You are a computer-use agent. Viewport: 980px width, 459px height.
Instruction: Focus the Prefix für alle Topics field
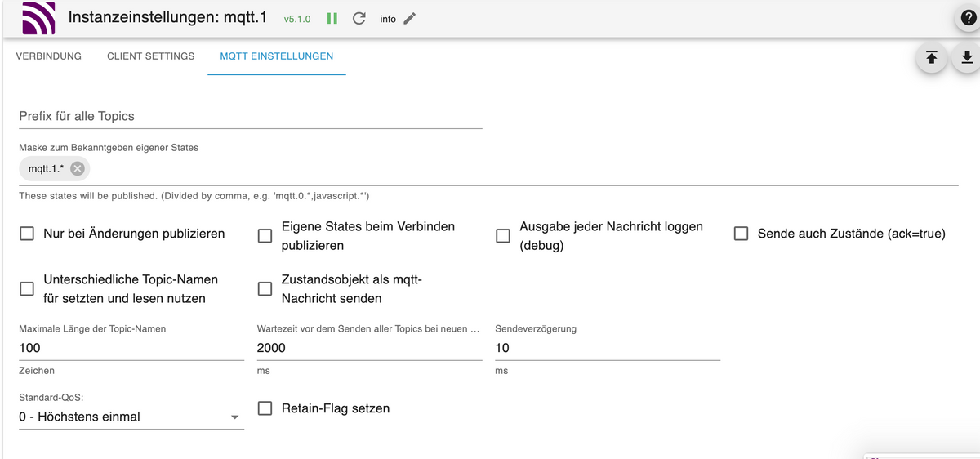coord(251,116)
